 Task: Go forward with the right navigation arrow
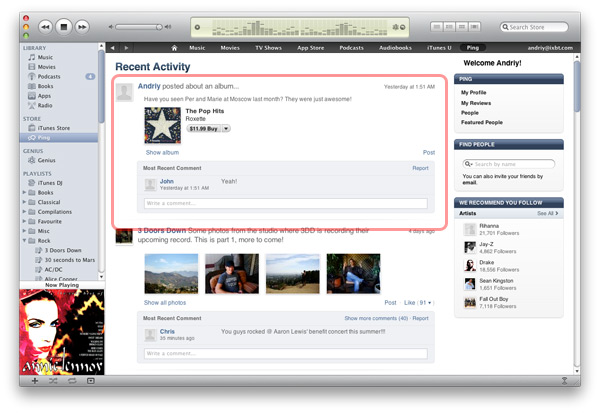click(x=126, y=48)
